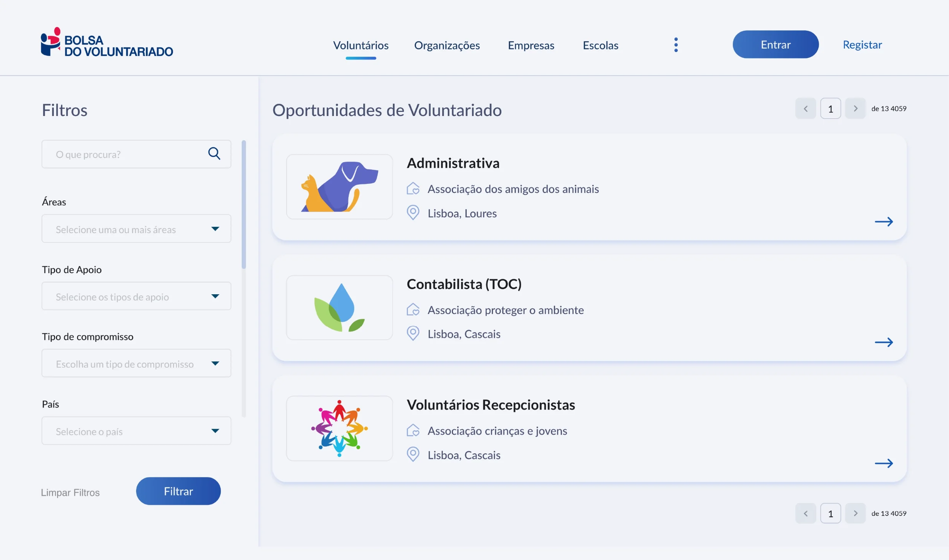Click the top pagination page number box
Screen dimensions: 949x560
pyautogui.click(x=830, y=109)
